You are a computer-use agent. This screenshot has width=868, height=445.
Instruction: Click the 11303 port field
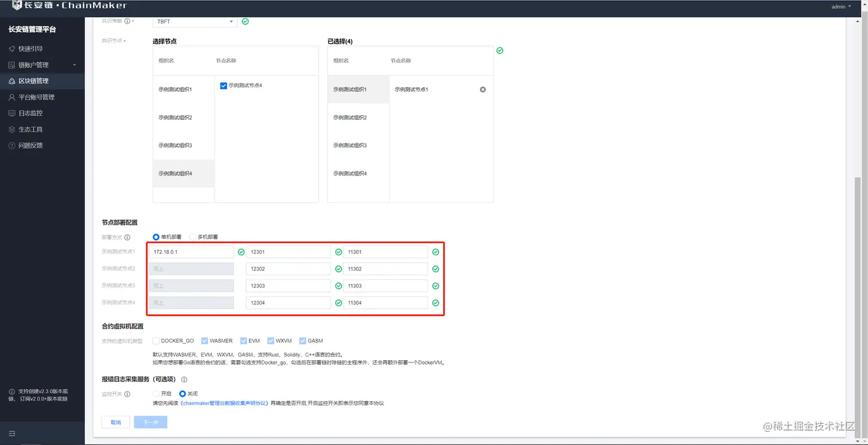tap(385, 286)
